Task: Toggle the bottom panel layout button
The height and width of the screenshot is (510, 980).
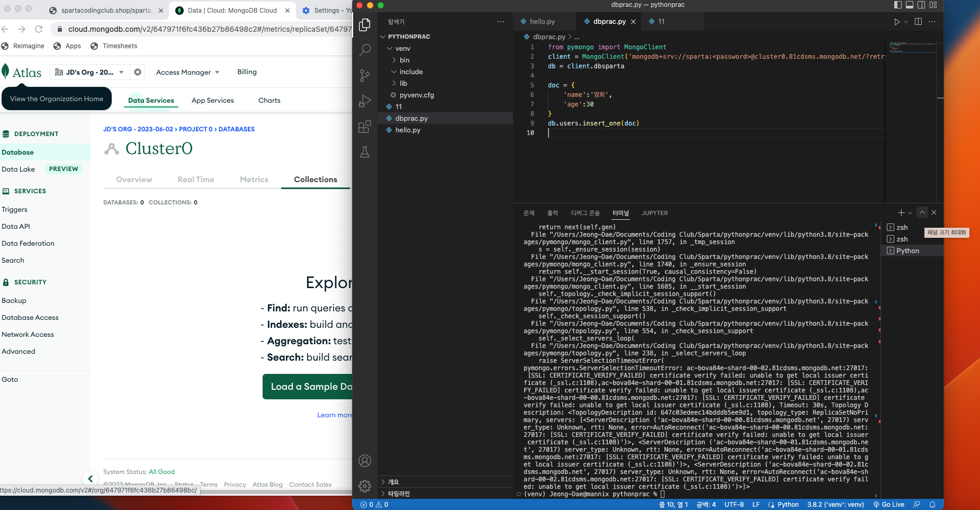Action: pos(910,5)
